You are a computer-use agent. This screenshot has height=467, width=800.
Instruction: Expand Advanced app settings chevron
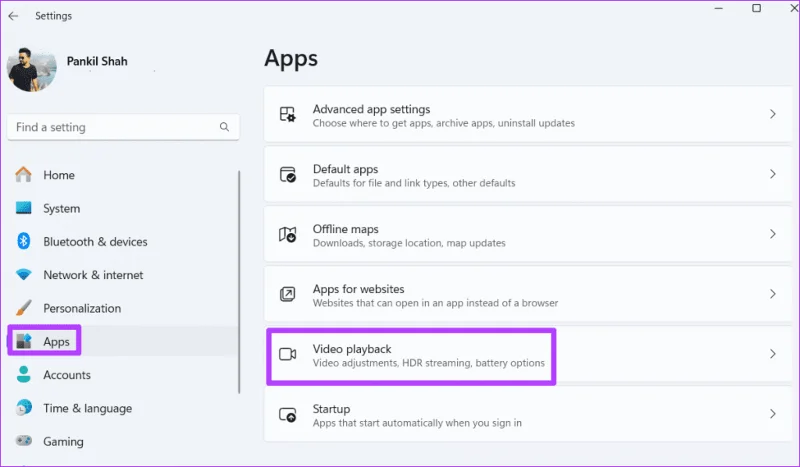pyautogui.click(x=772, y=114)
